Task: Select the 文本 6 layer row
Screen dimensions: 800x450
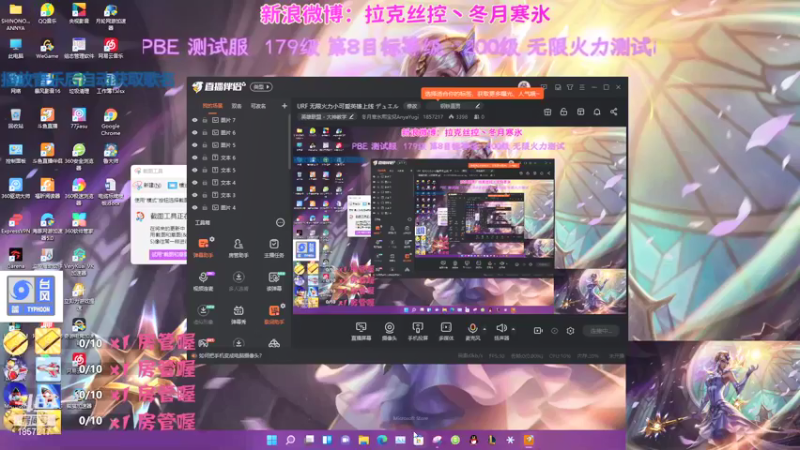Action: point(239,158)
